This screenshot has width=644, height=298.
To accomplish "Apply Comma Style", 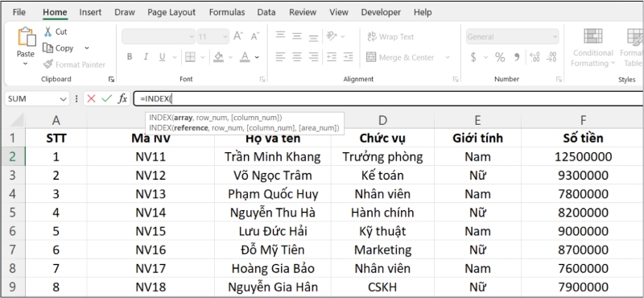I will coord(517,57).
